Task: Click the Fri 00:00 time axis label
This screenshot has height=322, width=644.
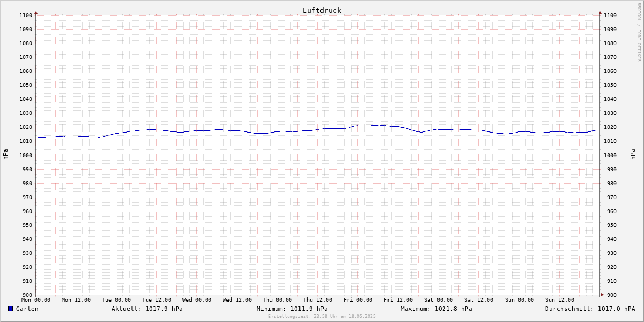Action: pos(358,300)
